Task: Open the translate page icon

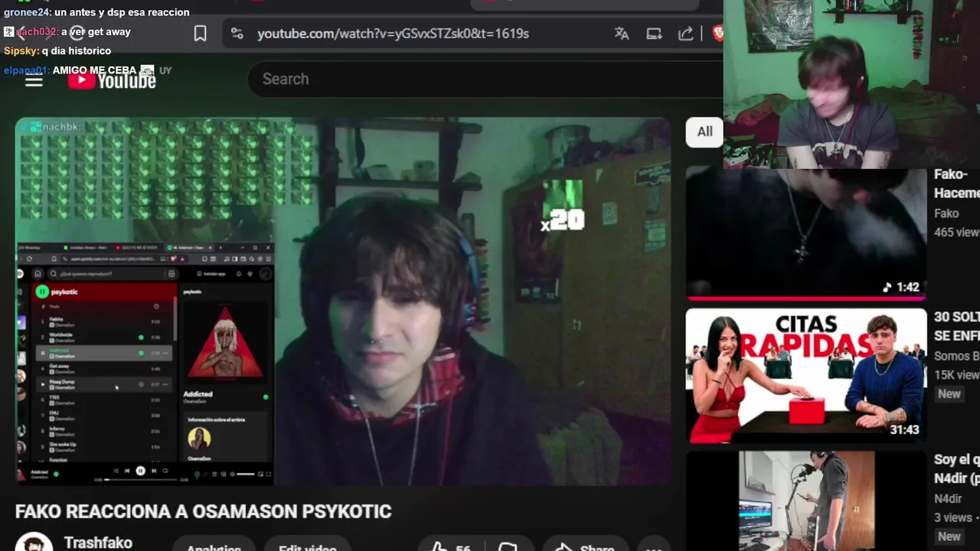Action: point(622,34)
